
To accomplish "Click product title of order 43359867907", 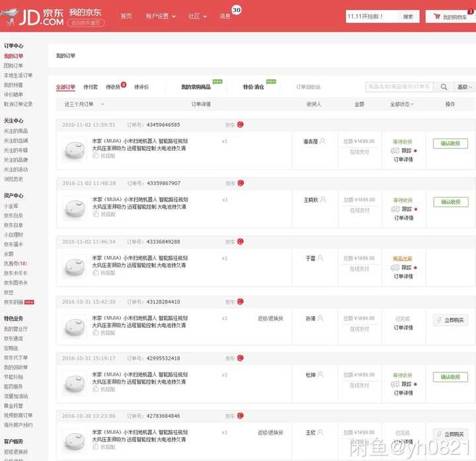I will [140, 203].
